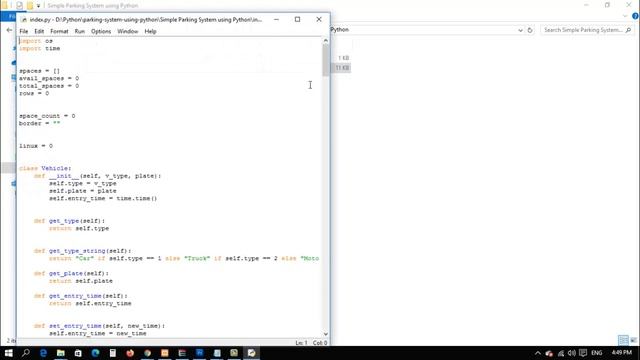The width and height of the screenshot is (640, 360).
Task: Open Calculator from taskbar
Action: coord(113,353)
